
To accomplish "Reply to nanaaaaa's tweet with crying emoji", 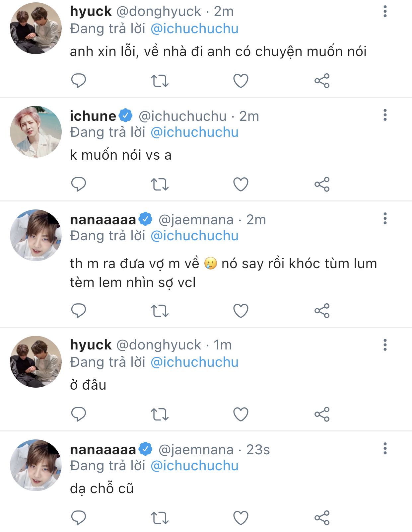I will pos(79,311).
